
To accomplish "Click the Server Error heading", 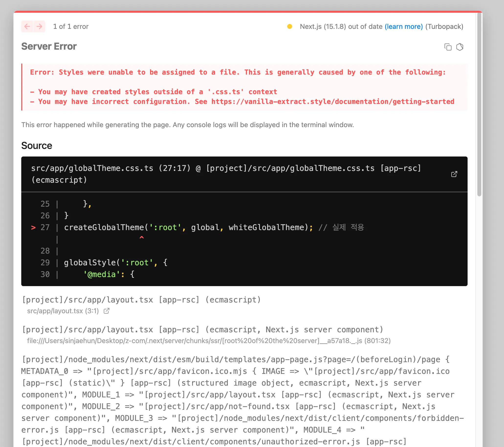I will pyautogui.click(x=49, y=46).
